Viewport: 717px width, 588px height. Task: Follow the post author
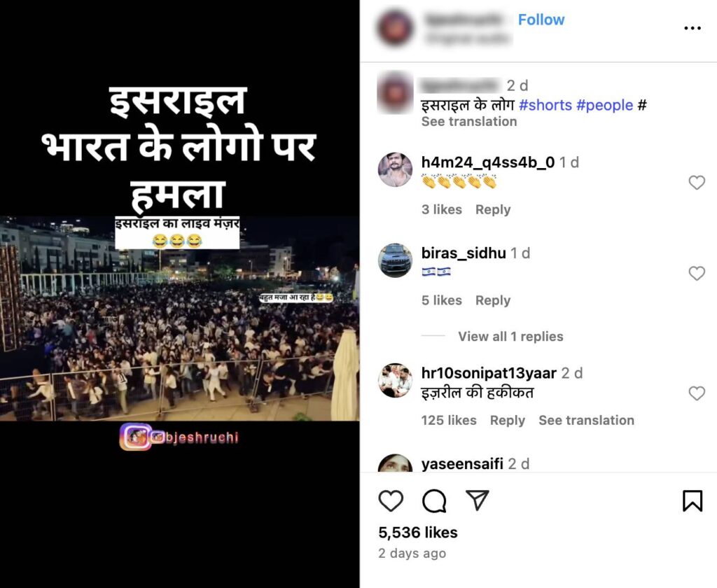[x=541, y=20]
